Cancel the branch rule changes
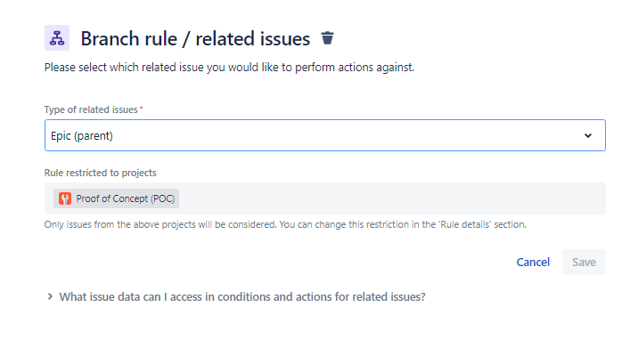Screen dimensions: 638x364 tap(533, 262)
